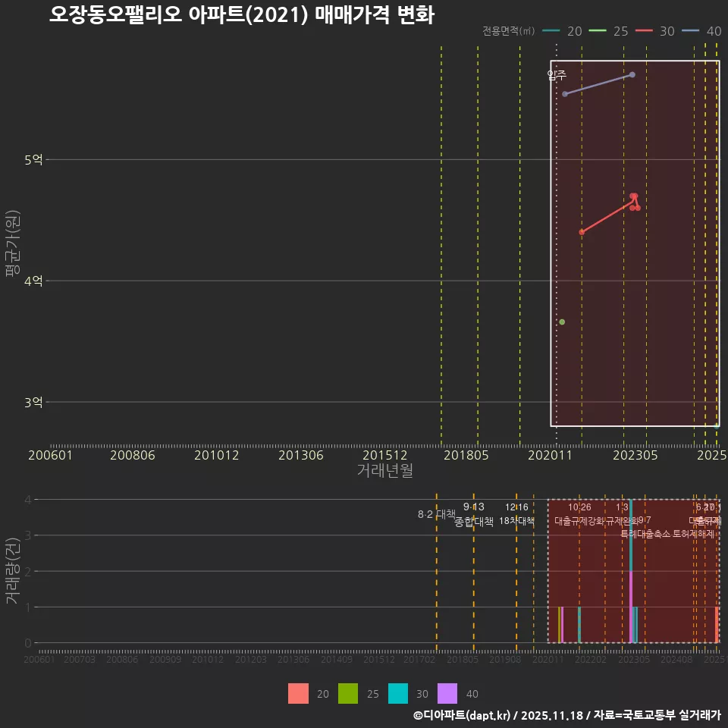Image resolution: width=728 pixels, height=728 pixels.
Task: Select the salmon 20 color swatch
Action: coord(299,694)
